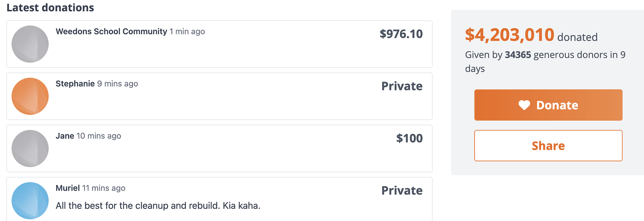Image resolution: width=644 pixels, height=221 pixels.
Task: Click the orange Donate button
Action: (548, 105)
